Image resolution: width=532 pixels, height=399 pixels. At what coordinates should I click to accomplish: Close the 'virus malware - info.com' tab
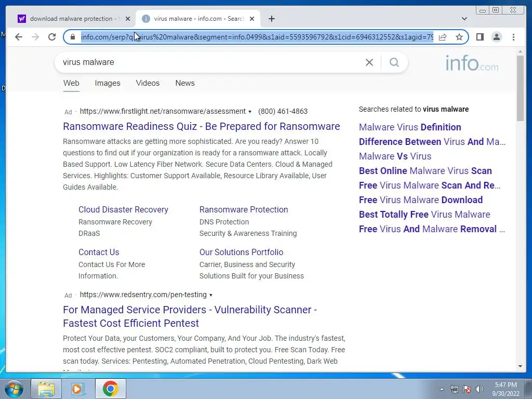pyautogui.click(x=252, y=19)
